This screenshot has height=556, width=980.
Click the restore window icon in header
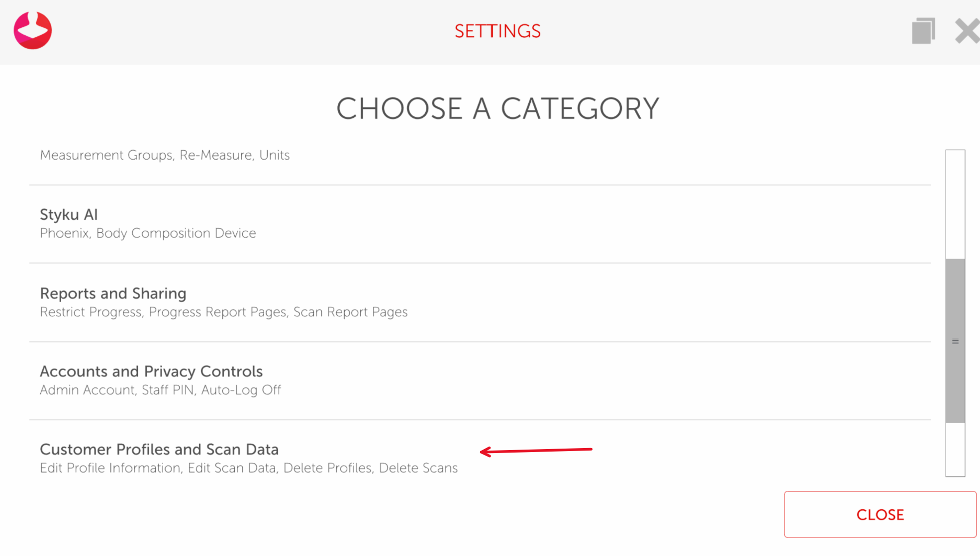923,31
